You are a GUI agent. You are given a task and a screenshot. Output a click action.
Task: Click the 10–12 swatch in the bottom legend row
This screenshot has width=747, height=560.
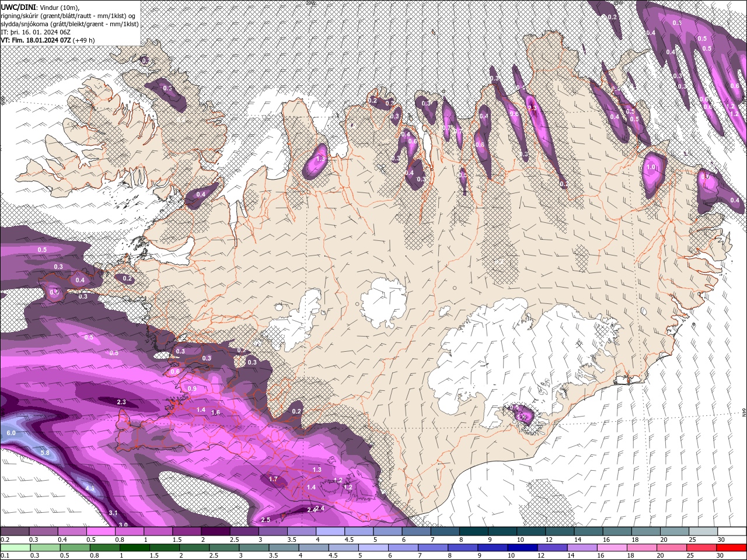coord(523,547)
